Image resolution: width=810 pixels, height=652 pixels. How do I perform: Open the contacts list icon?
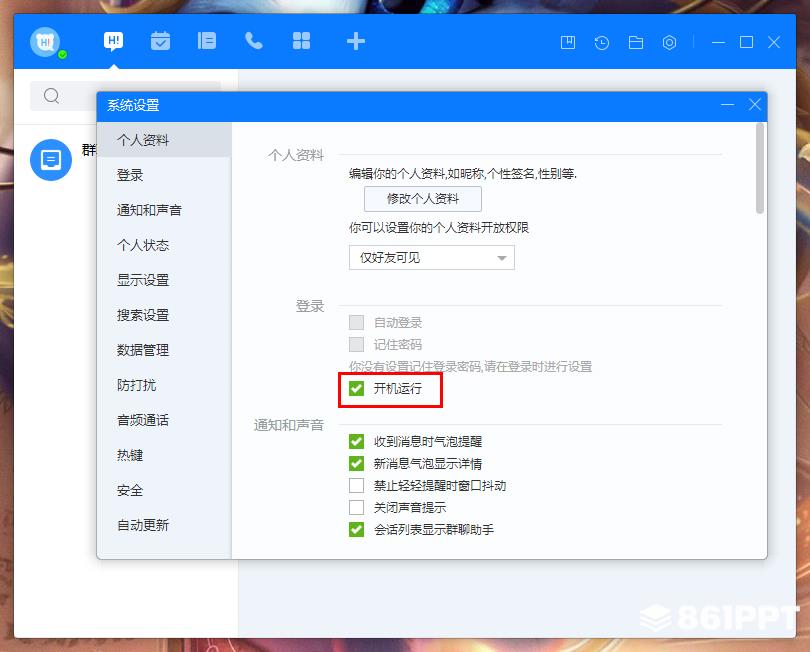coord(207,41)
